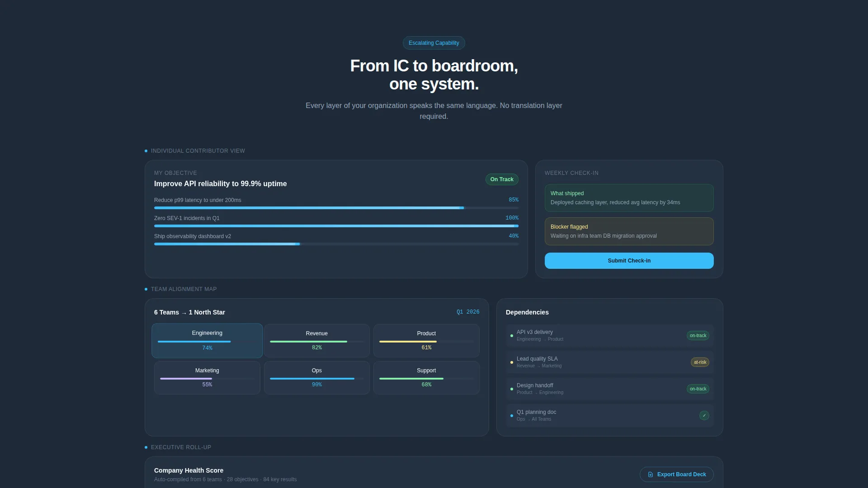Click the Zero SEV-1 incidents progress bar
The image size is (868, 488).
tap(336, 226)
